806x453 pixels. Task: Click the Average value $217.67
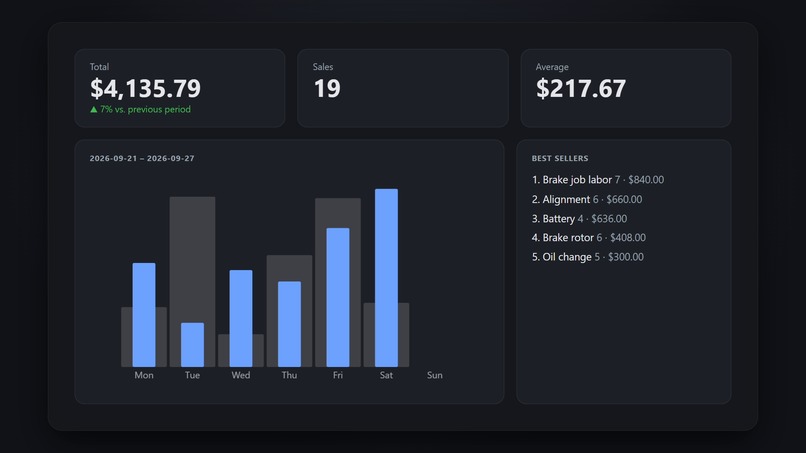[x=581, y=88]
